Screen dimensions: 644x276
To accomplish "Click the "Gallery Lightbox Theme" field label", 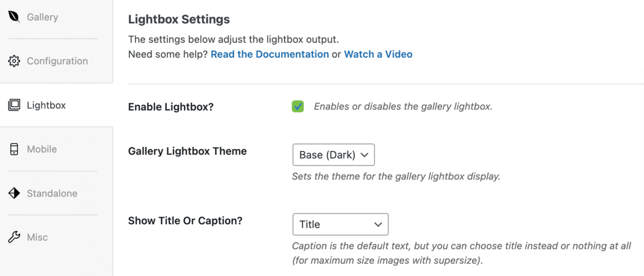I will pos(188,151).
